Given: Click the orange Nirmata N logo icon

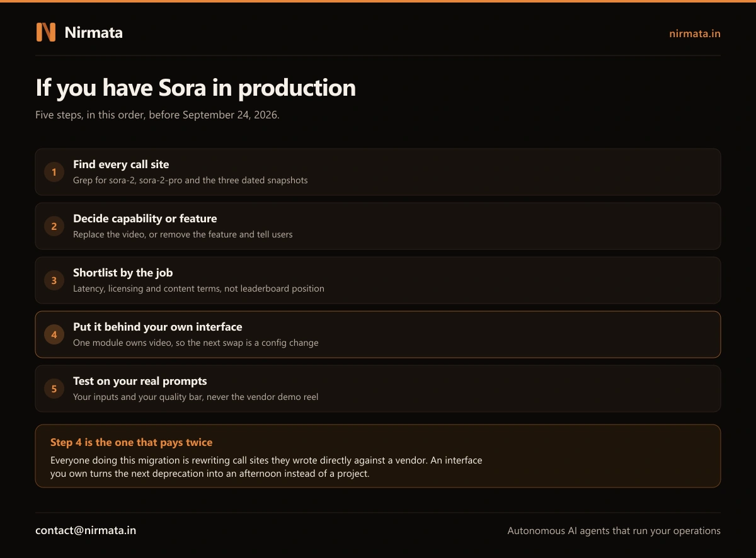Looking at the screenshot, I should (x=46, y=32).
